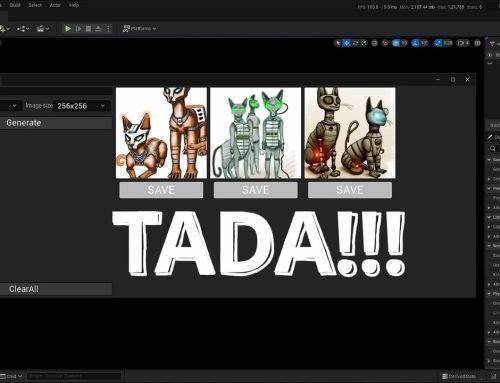The height and width of the screenshot is (383, 500).
Task: Click the console command input field
Action: click(74, 376)
